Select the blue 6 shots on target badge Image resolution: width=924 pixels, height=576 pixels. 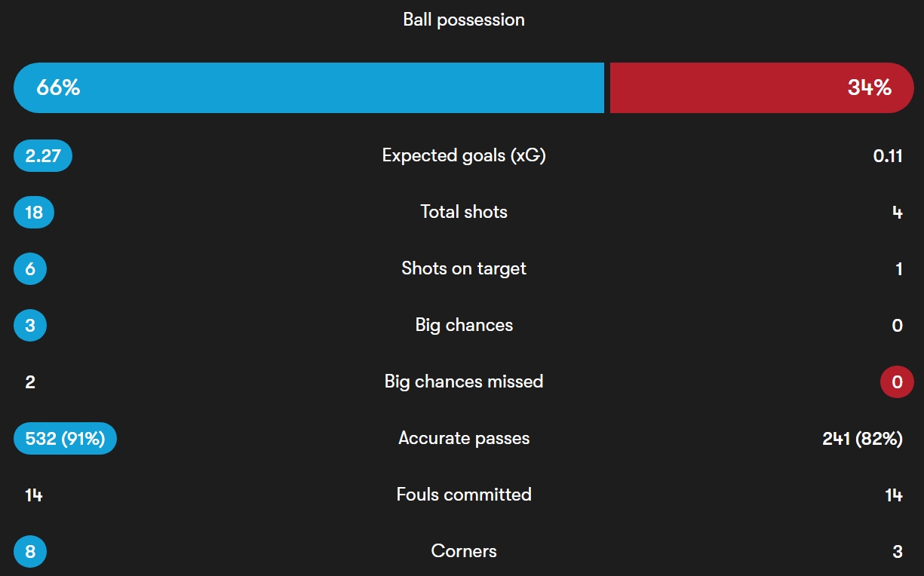[30, 269]
